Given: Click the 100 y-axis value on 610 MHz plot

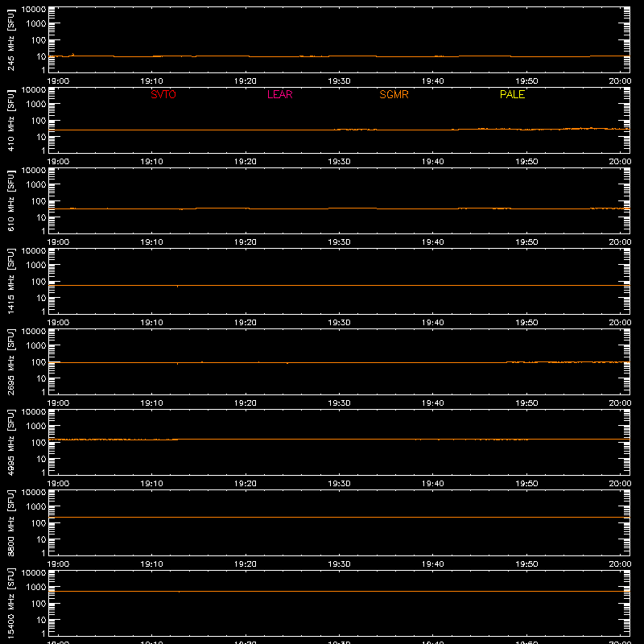Looking at the screenshot, I should point(39,201).
